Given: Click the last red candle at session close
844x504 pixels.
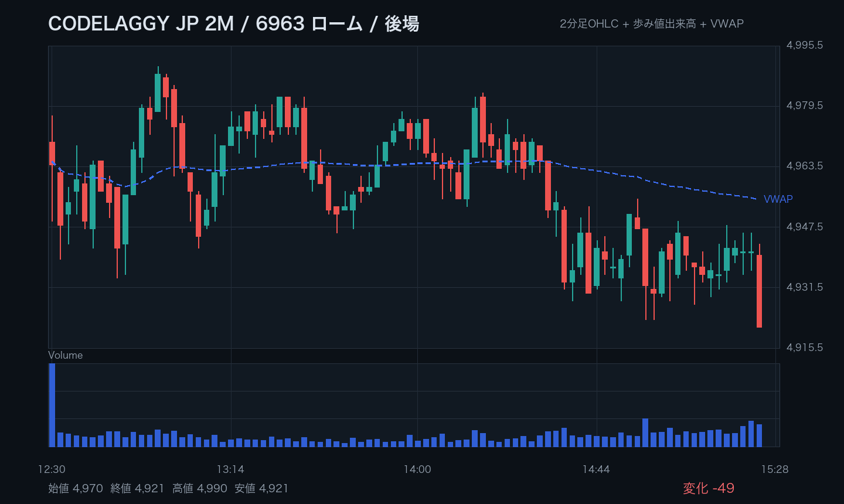Looking at the screenshot, I should tap(760, 291).
